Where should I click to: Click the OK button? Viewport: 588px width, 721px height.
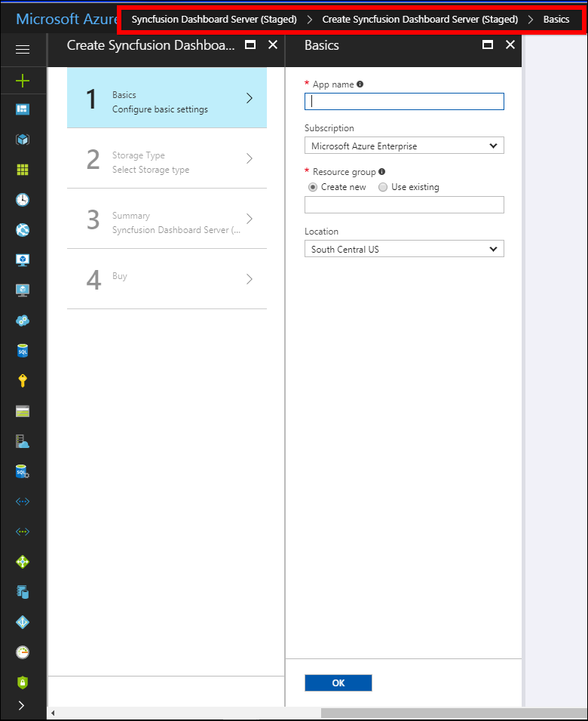[x=338, y=683]
